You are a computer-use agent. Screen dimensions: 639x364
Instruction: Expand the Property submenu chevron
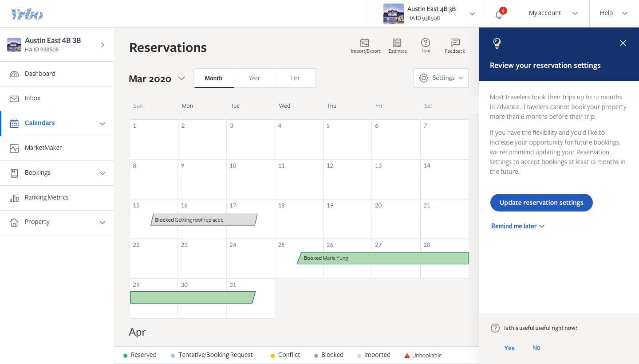(103, 223)
